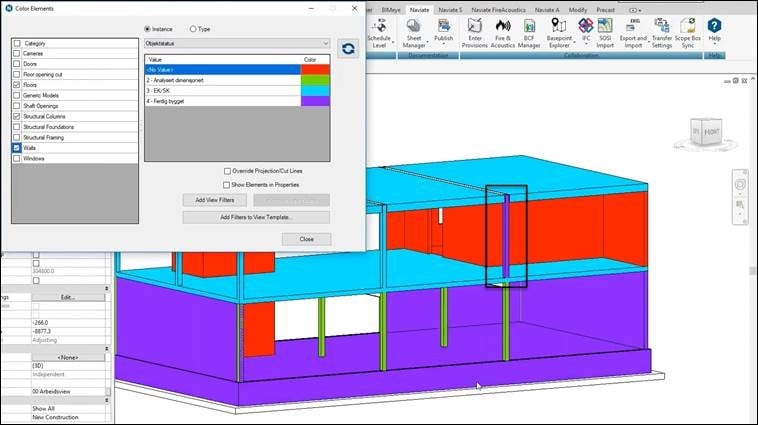Uncheck the Walls category checkbox
758x425 pixels.
pyautogui.click(x=17, y=147)
